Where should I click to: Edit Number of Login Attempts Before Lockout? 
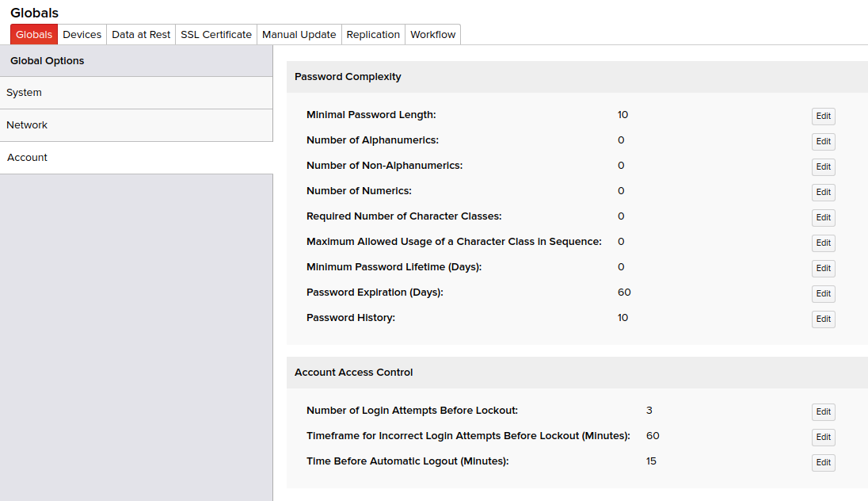(823, 412)
